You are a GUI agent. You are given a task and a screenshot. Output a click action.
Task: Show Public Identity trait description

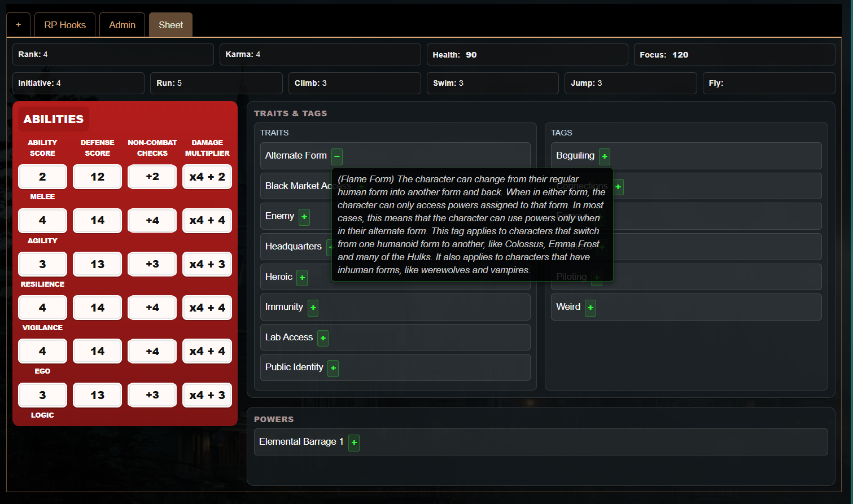[x=333, y=368]
